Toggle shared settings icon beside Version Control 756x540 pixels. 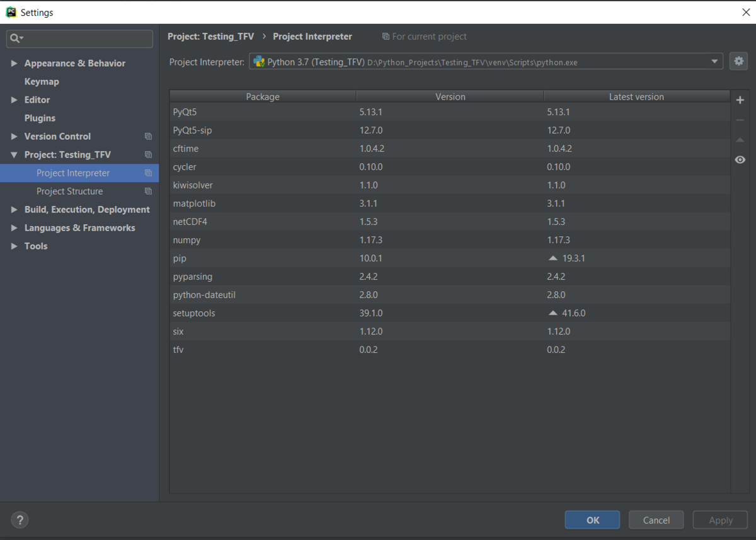[x=148, y=136]
